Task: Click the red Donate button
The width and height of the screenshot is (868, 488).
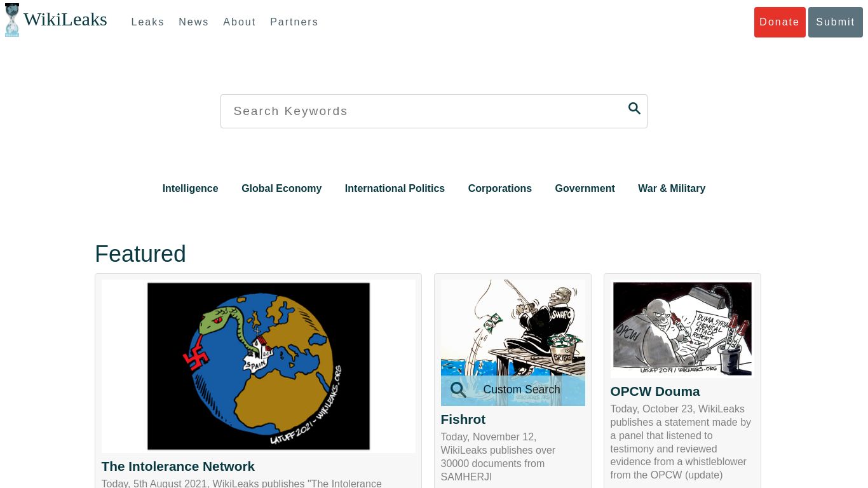Action: point(780,22)
